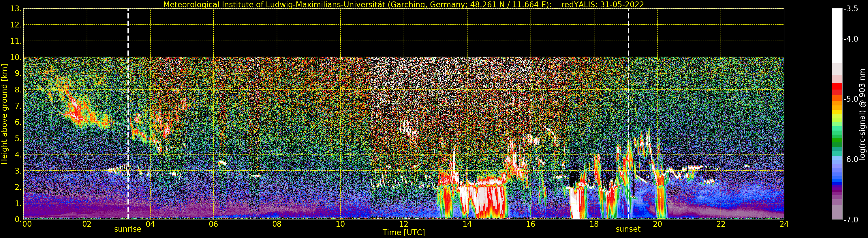Click the '-7.0' colorbar tick label

[851, 220]
